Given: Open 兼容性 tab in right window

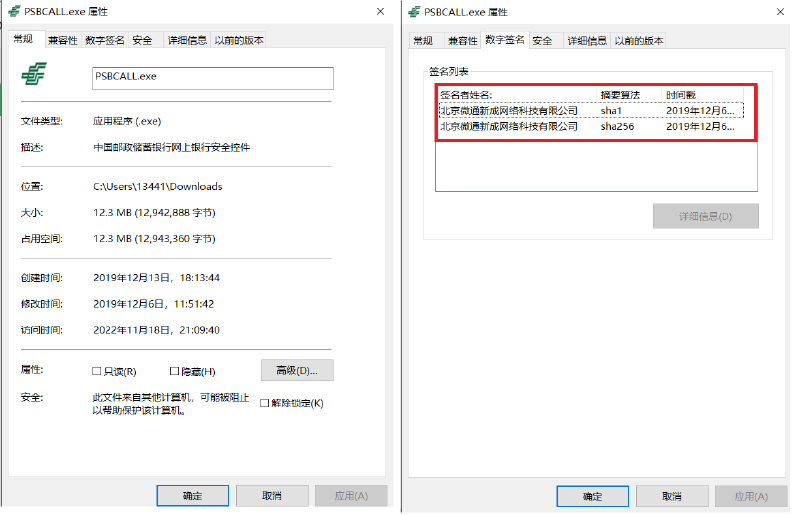Looking at the screenshot, I should click(x=462, y=41).
